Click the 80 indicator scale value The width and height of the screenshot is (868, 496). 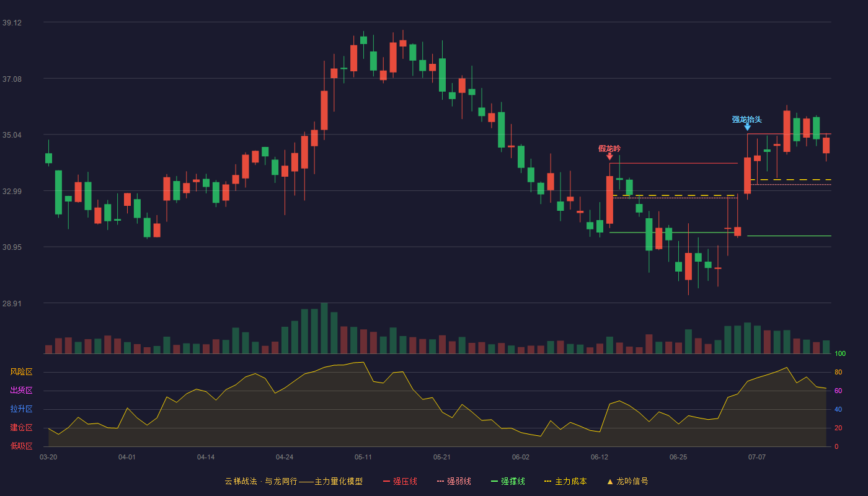click(x=838, y=372)
